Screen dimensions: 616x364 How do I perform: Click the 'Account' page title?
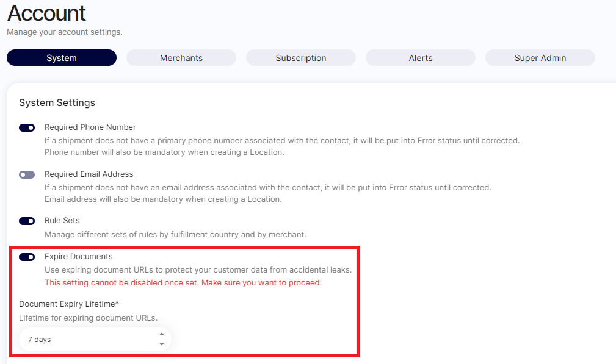click(x=46, y=13)
